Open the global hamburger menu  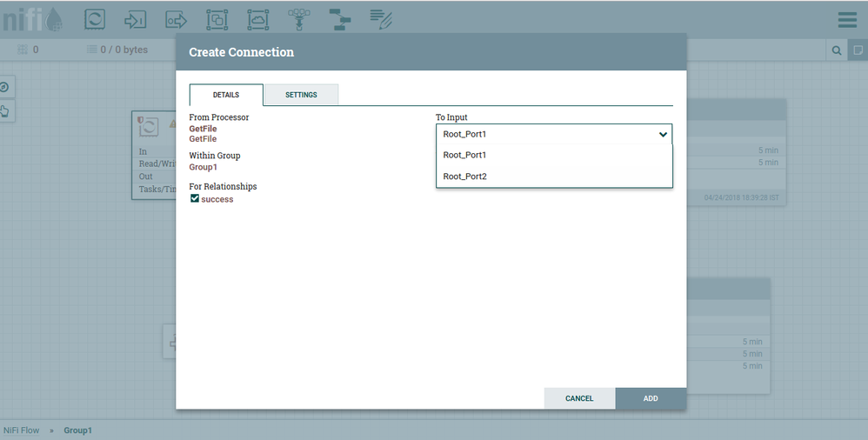(x=846, y=19)
